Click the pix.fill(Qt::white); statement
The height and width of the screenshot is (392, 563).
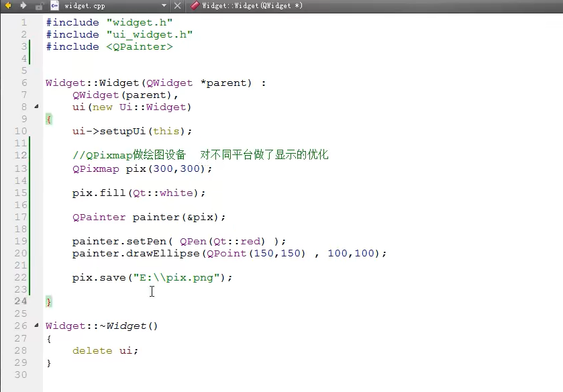139,193
